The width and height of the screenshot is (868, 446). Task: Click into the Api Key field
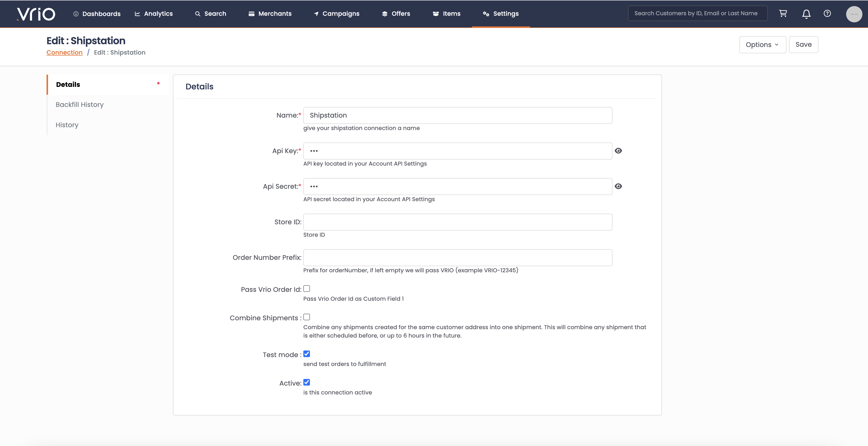click(x=458, y=151)
